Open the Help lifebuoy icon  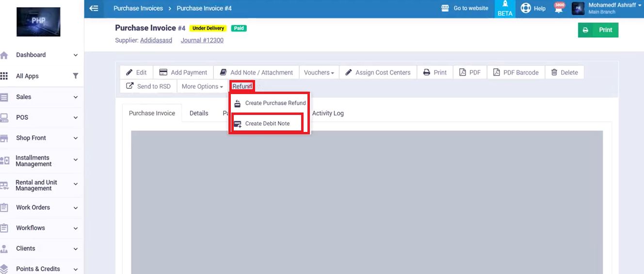point(526,8)
